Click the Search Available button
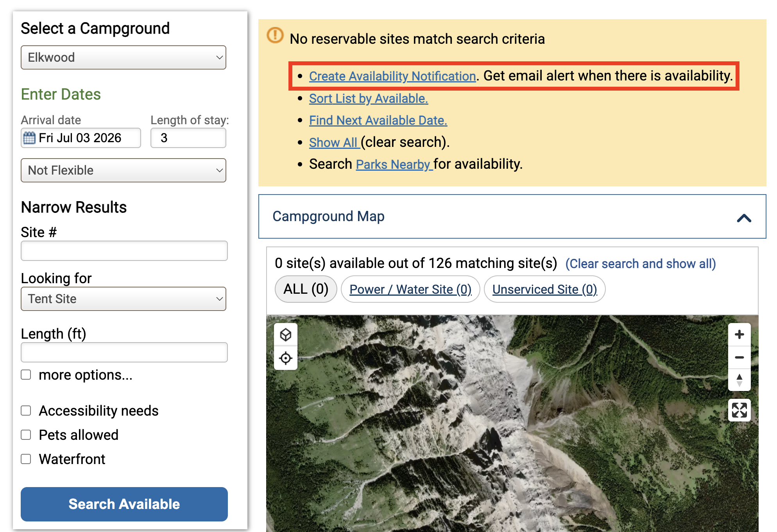Image resolution: width=777 pixels, height=532 pixels. click(x=124, y=504)
